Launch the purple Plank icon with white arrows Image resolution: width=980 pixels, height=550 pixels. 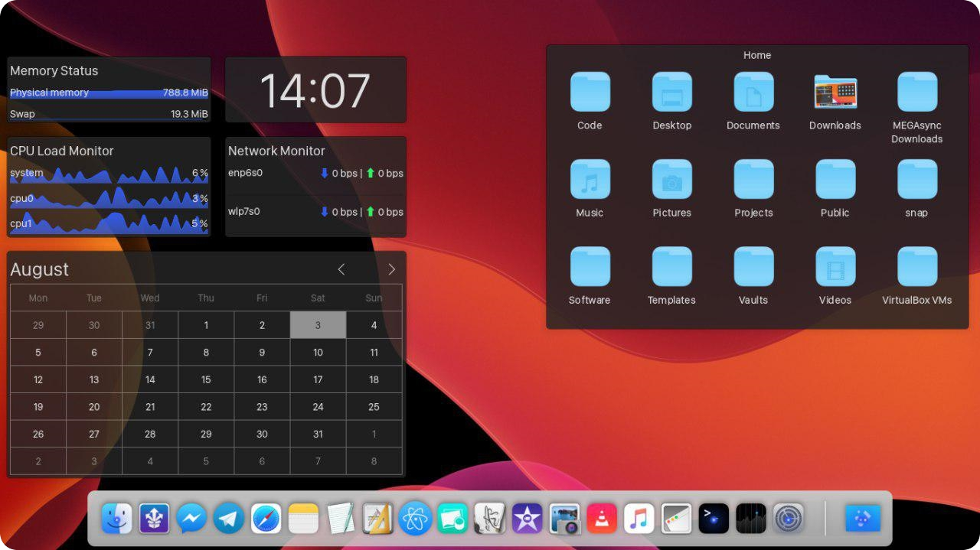click(154, 519)
